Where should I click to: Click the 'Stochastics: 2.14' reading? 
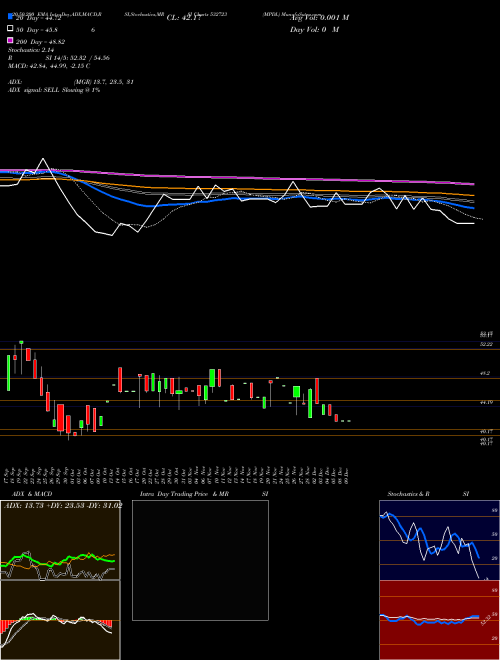click(31, 50)
